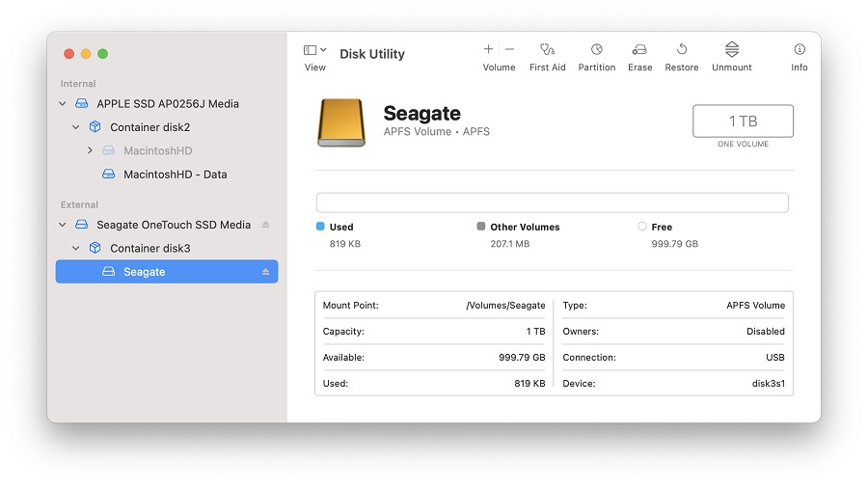
Task: Open the View sidebar options dropdown
Action: click(x=323, y=50)
